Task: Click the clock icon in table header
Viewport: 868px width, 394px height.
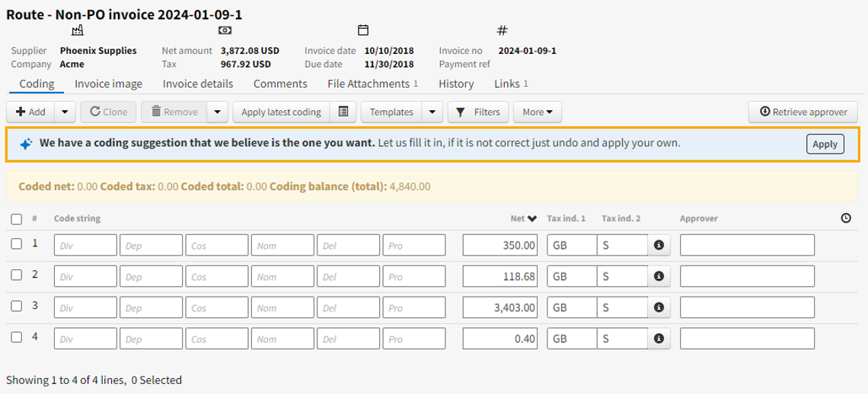Action: [846, 218]
